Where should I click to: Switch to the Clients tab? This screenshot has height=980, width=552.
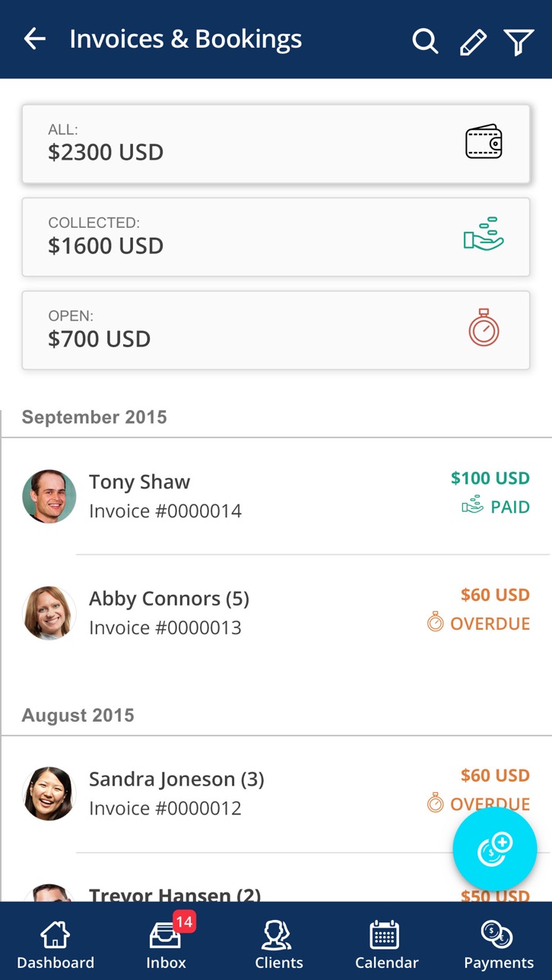tap(278, 944)
